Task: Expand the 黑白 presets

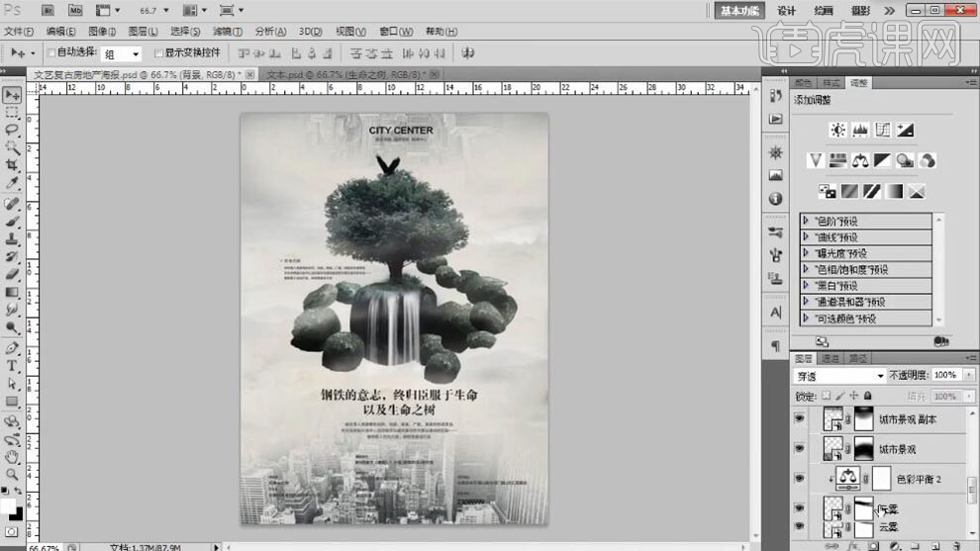Action: (x=806, y=286)
